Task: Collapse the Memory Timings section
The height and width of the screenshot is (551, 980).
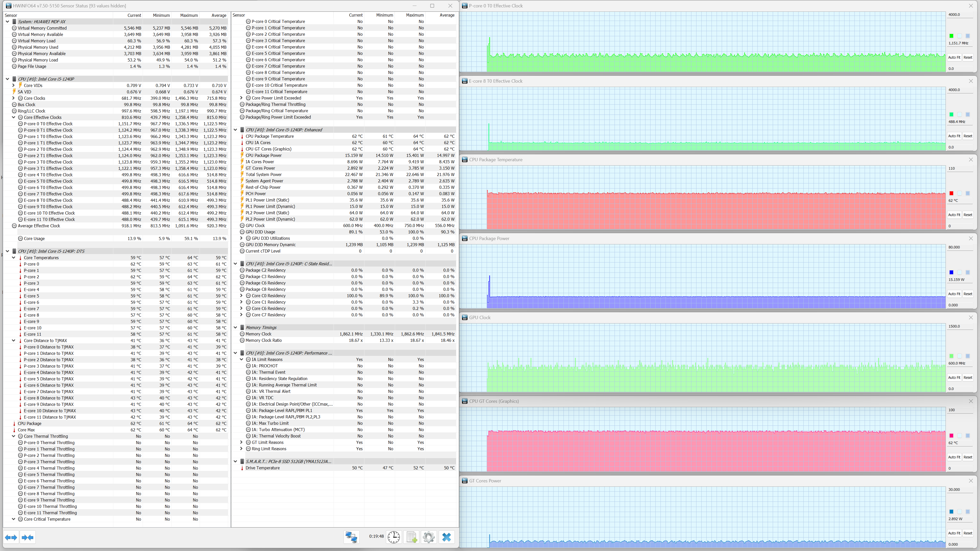Action: coord(236,327)
